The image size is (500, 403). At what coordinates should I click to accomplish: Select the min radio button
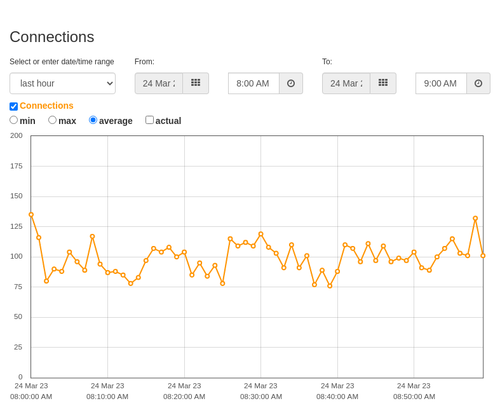pos(14,120)
